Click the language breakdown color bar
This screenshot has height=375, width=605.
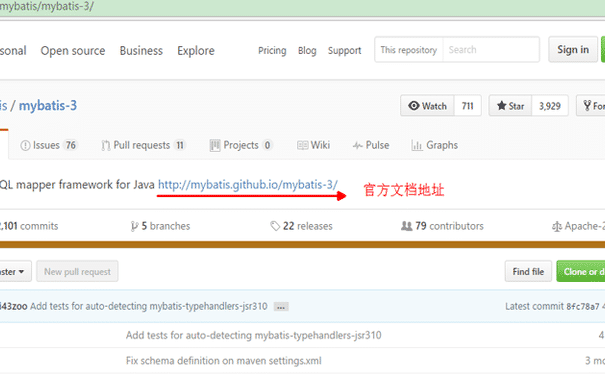(302, 244)
